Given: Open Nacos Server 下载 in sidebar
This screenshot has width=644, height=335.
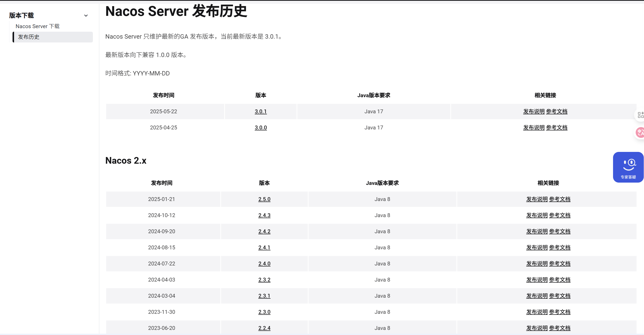Looking at the screenshot, I should click(38, 26).
